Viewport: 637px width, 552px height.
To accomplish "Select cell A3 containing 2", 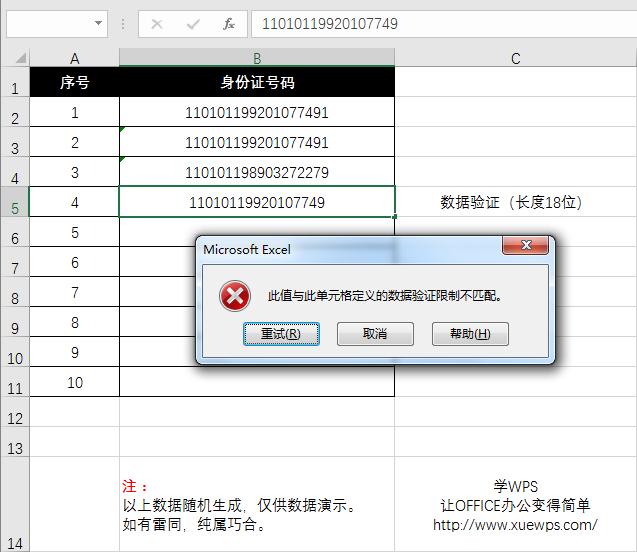I will 74,142.
